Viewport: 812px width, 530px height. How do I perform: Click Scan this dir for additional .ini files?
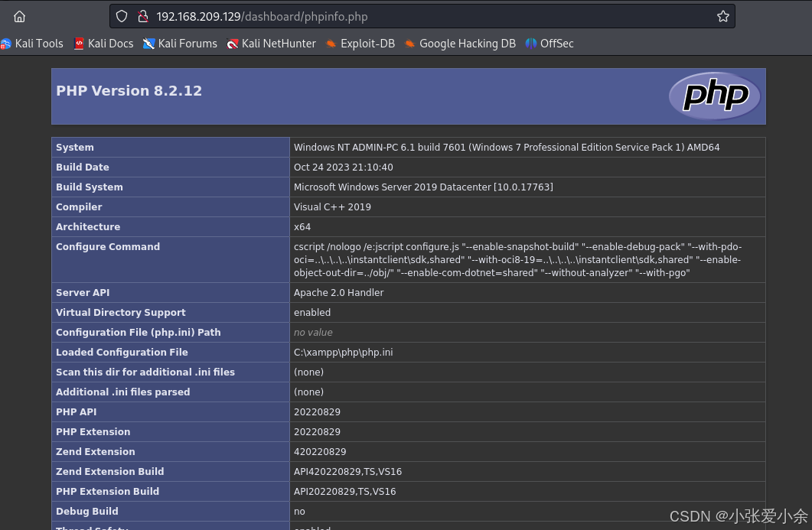tap(145, 372)
